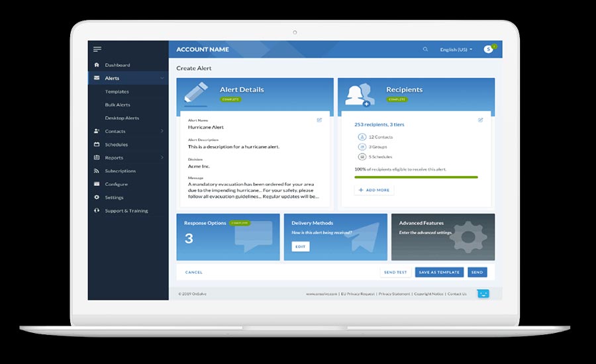Expand the Contacts submenu arrow

tap(162, 131)
